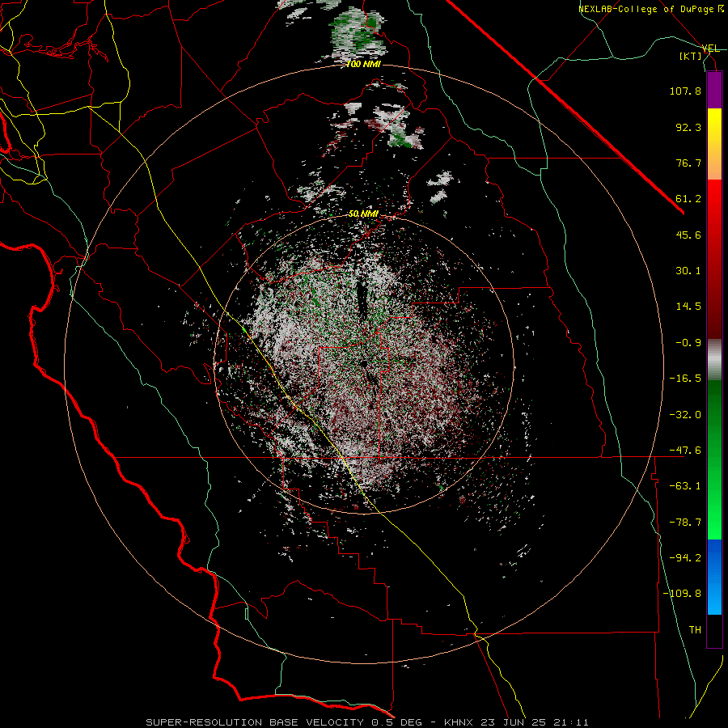This screenshot has width=728, height=728.
Task: Click the VEL legend title
Action: click(x=711, y=49)
